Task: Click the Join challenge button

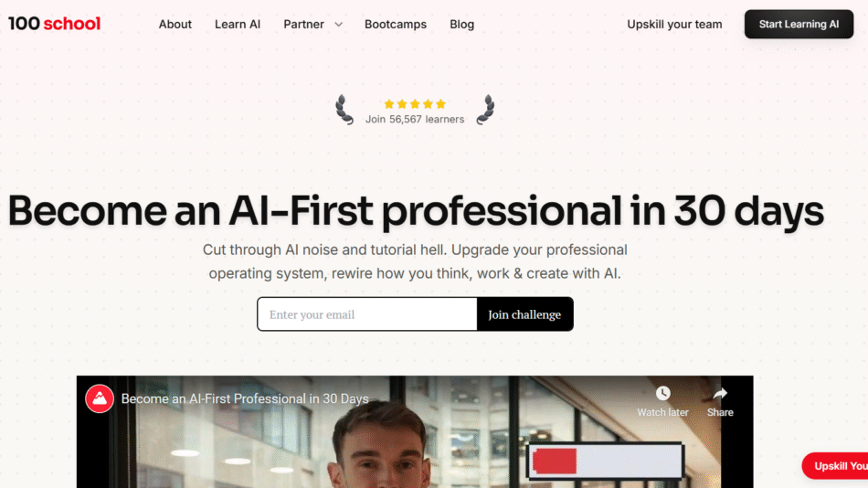Action: (x=524, y=314)
